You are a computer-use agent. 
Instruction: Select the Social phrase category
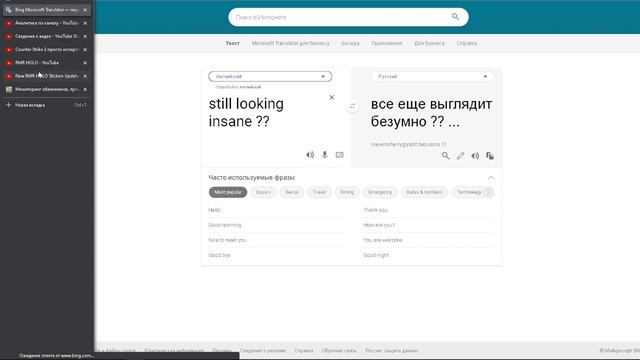(x=292, y=192)
